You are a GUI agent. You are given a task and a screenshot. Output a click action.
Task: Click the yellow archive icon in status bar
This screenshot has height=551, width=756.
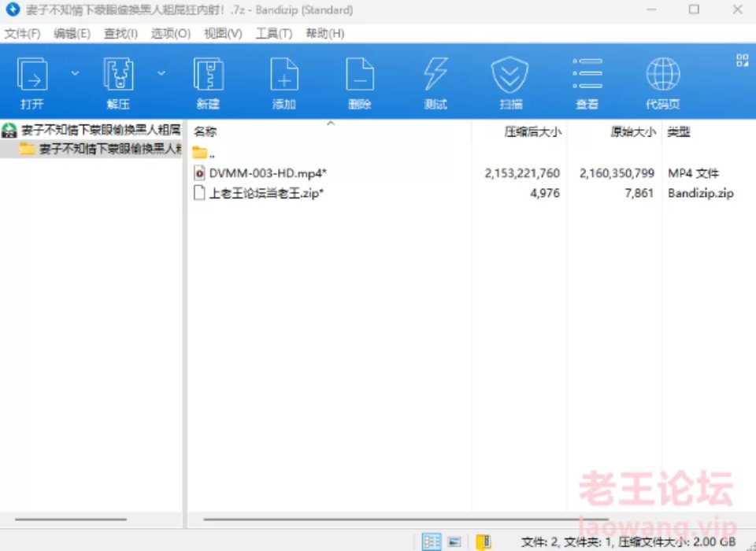click(483, 542)
